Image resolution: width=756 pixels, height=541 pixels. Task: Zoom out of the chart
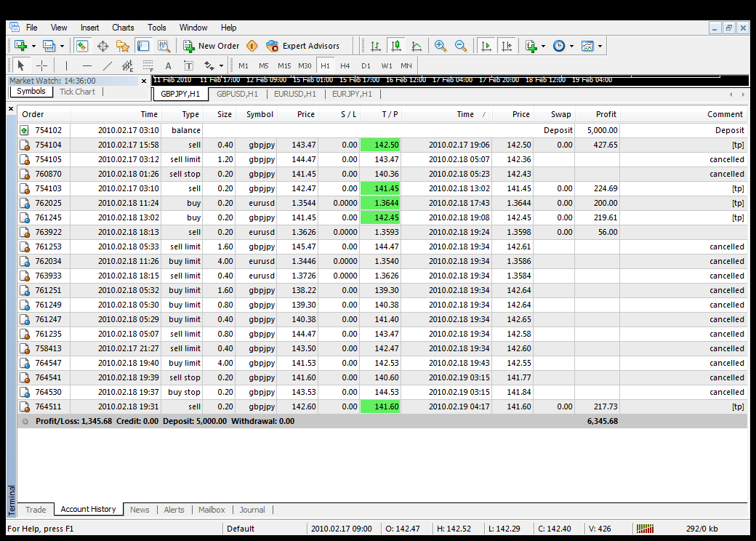[461, 46]
